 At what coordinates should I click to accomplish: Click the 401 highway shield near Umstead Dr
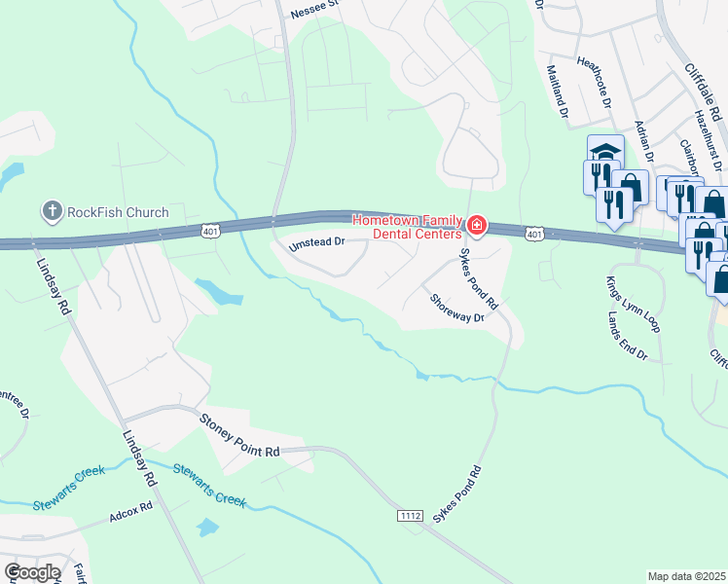pos(209,231)
